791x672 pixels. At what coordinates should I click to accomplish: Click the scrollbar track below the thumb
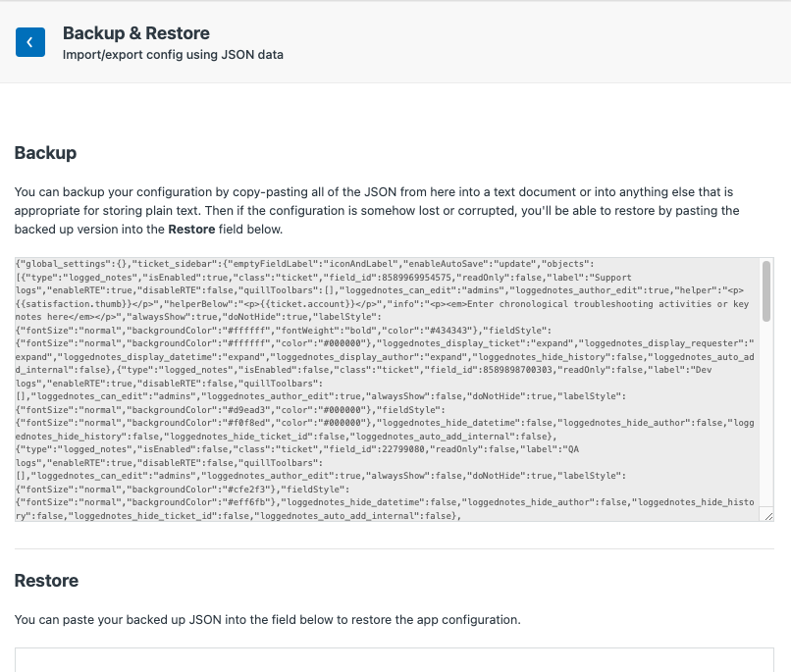pos(766,413)
